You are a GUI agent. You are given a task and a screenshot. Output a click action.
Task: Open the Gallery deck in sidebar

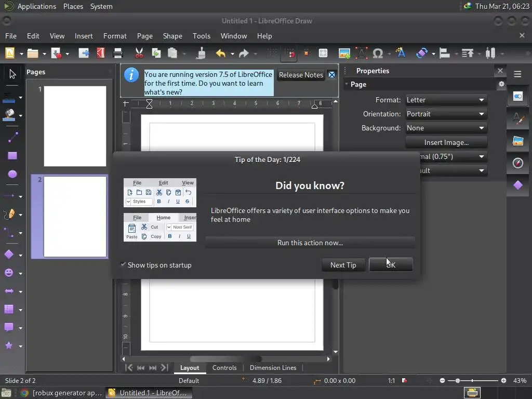click(x=518, y=141)
